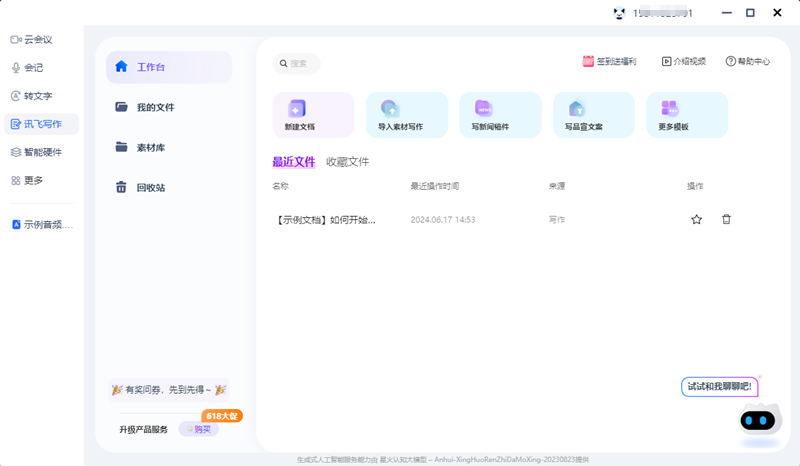Open 更多 in sidebar
The width and height of the screenshot is (800, 466).
pyautogui.click(x=27, y=180)
